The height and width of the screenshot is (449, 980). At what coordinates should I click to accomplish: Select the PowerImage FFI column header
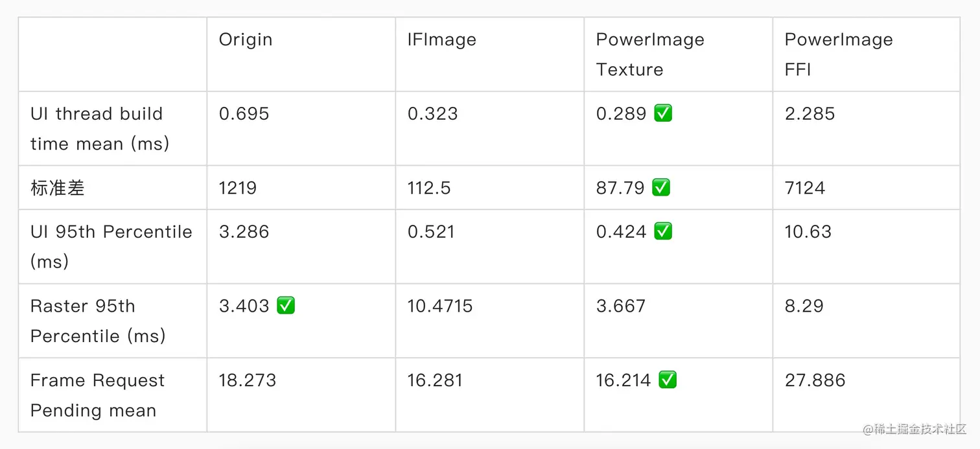[x=839, y=54]
